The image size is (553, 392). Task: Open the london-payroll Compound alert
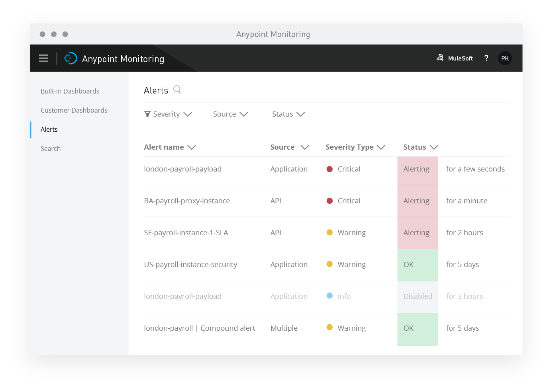199,328
